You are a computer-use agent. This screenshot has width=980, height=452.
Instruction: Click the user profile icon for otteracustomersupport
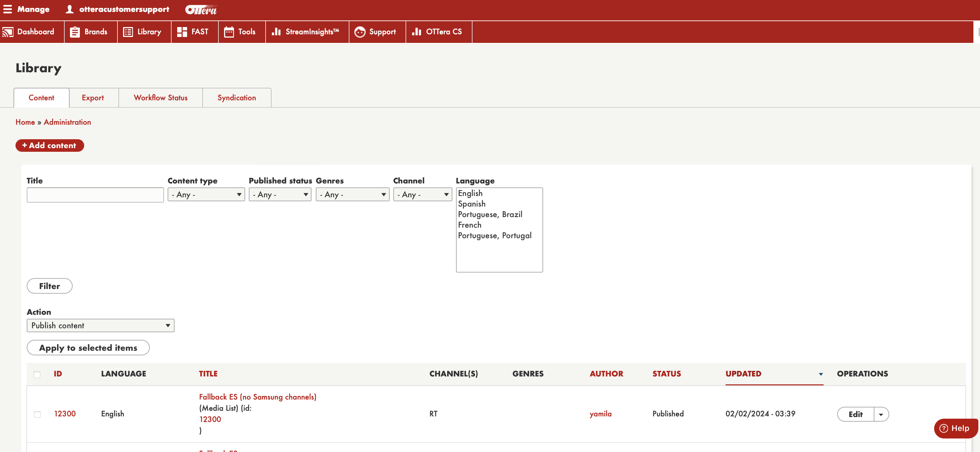(69, 9)
